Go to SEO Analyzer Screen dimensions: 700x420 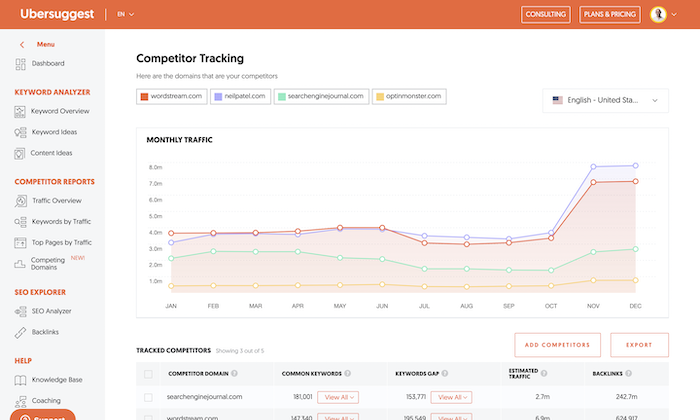coord(51,311)
